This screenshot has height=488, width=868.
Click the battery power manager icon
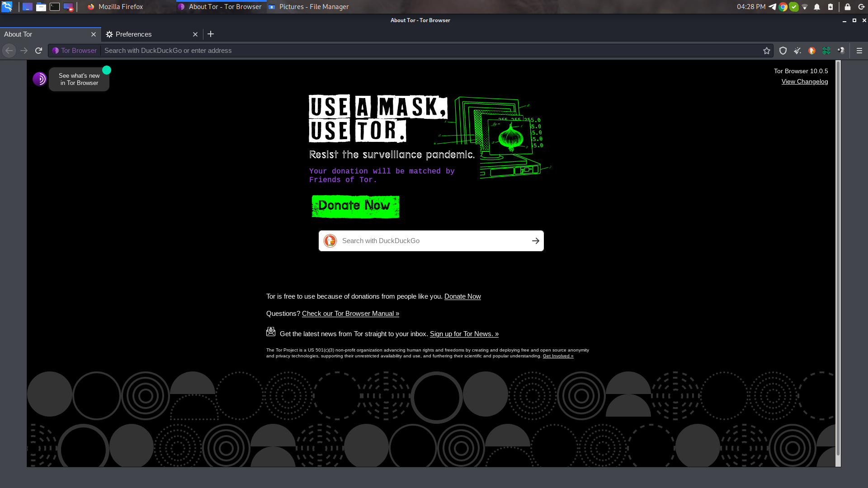coord(830,7)
